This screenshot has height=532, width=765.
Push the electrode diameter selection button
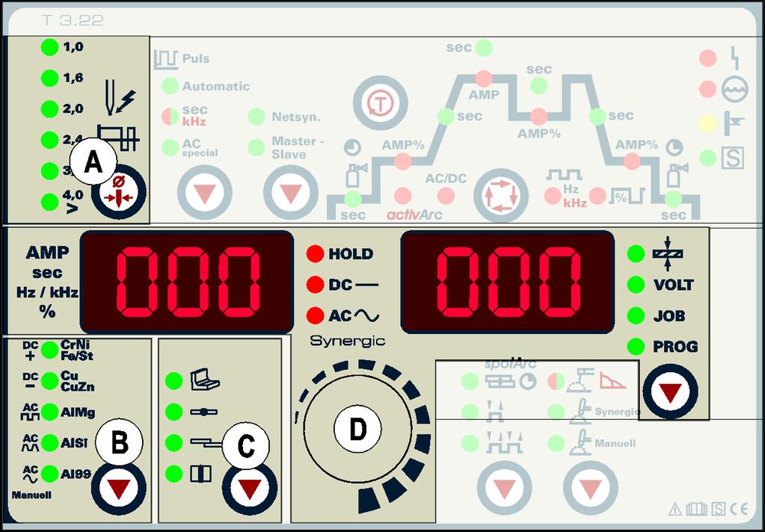click(119, 193)
